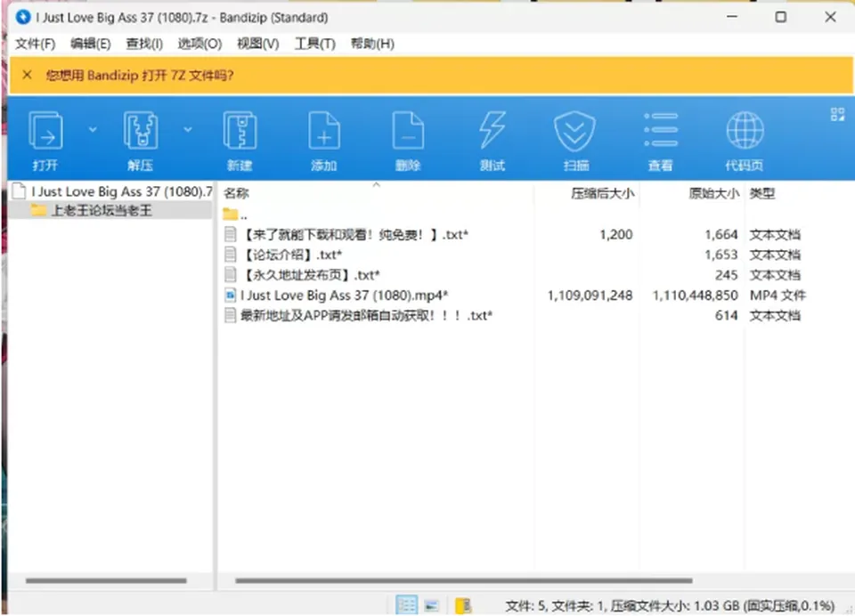This screenshot has height=616, width=855.
Task: Click the Add (添加) files icon
Action: [324, 131]
